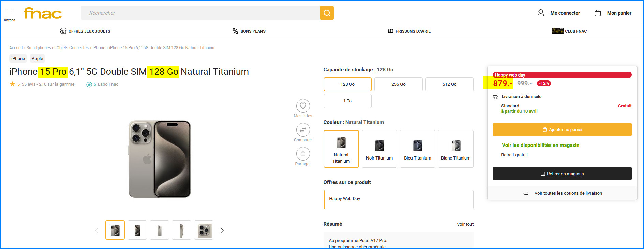Open Mon panier cart icon
Viewport: 644px width, 249px height.
(x=598, y=13)
